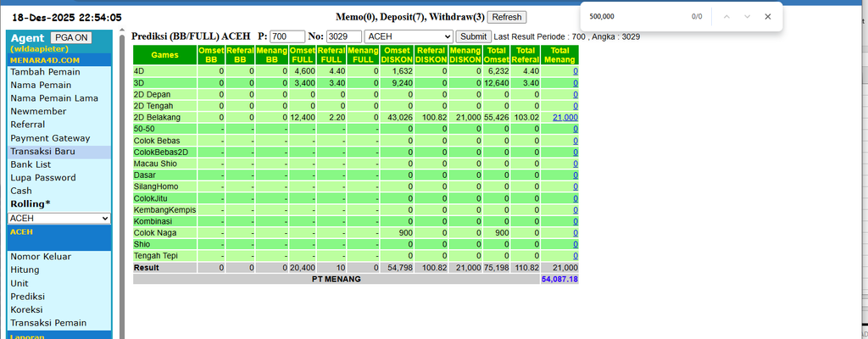Click the Omset FULL column header
The image size is (868, 339).
pyautogui.click(x=303, y=55)
